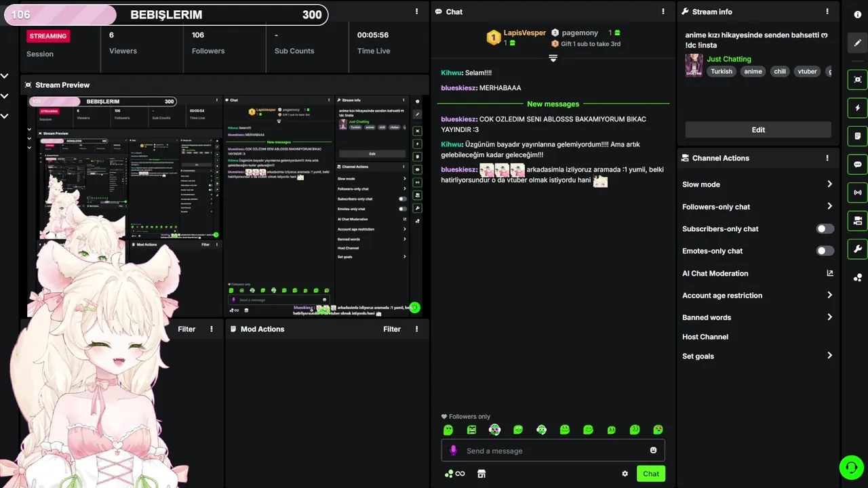The width and height of the screenshot is (868, 488).
Task: Click the Stream Preview panel header
Action: [224, 85]
